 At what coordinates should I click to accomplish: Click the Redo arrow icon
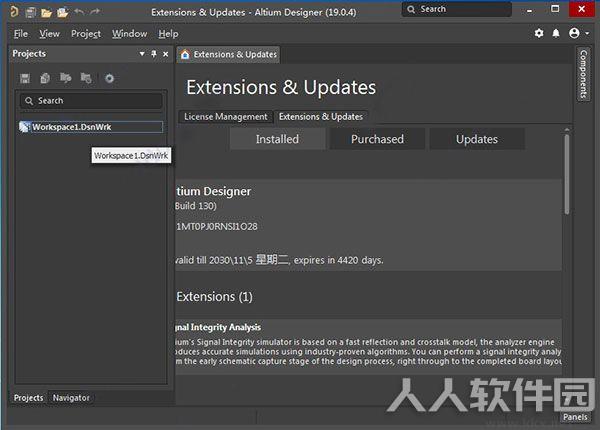(x=95, y=12)
